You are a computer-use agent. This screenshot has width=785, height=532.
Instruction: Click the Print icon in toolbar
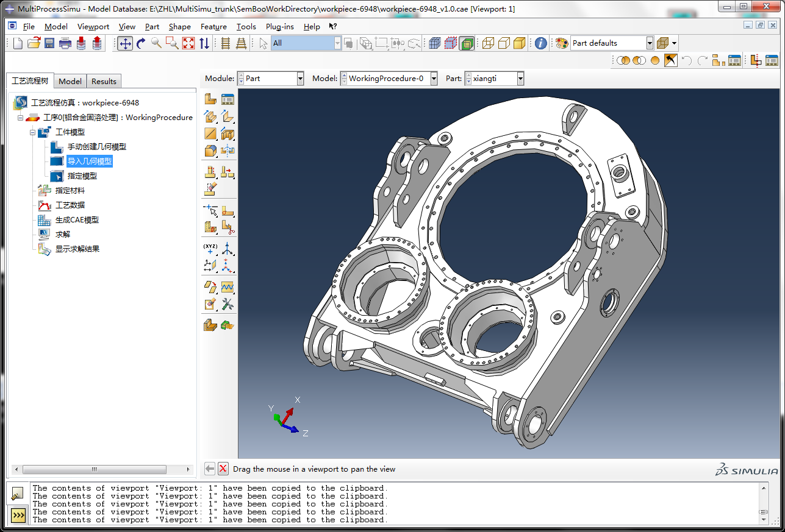tap(65, 43)
